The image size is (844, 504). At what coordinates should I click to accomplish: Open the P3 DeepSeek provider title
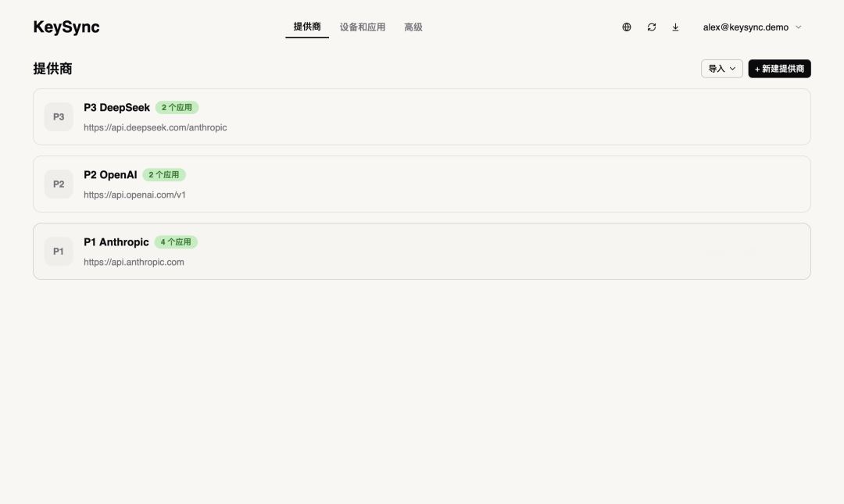[x=116, y=108]
